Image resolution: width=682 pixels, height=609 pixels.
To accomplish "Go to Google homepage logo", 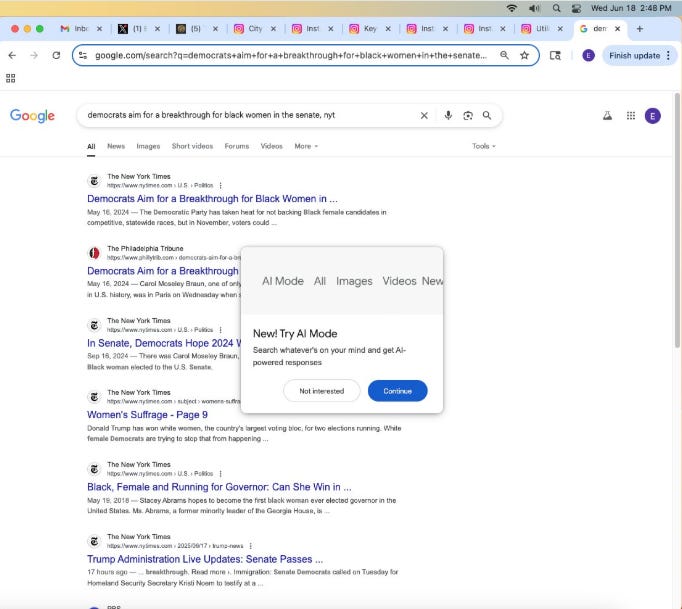I will click(32, 116).
